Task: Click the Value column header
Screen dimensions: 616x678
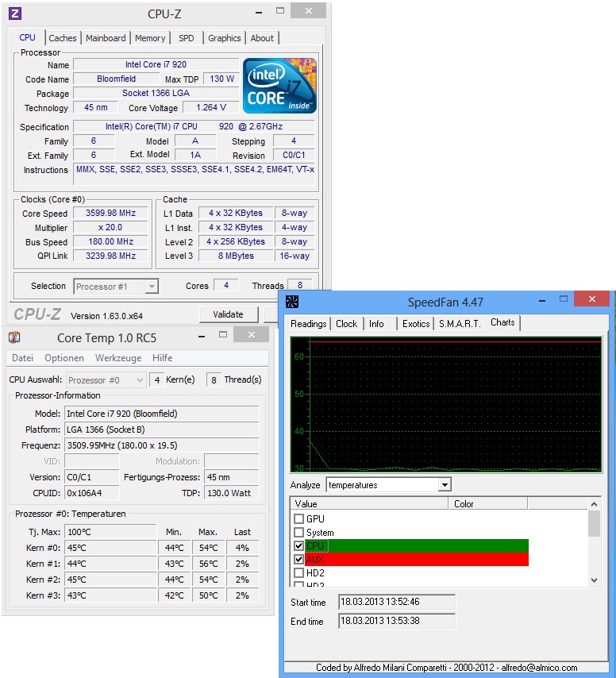Action: (369, 504)
